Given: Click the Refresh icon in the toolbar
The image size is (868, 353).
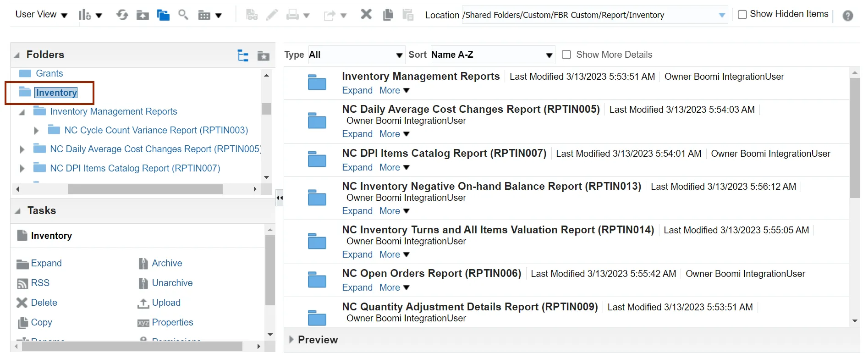Looking at the screenshot, I should pyautogui.click(x=122, y=15).
